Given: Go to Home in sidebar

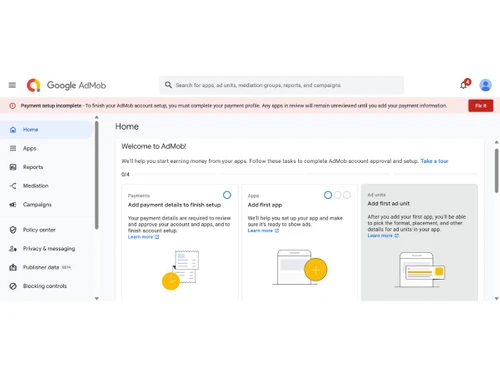Looking at the screenshot, I should click(x=46, y=130).
